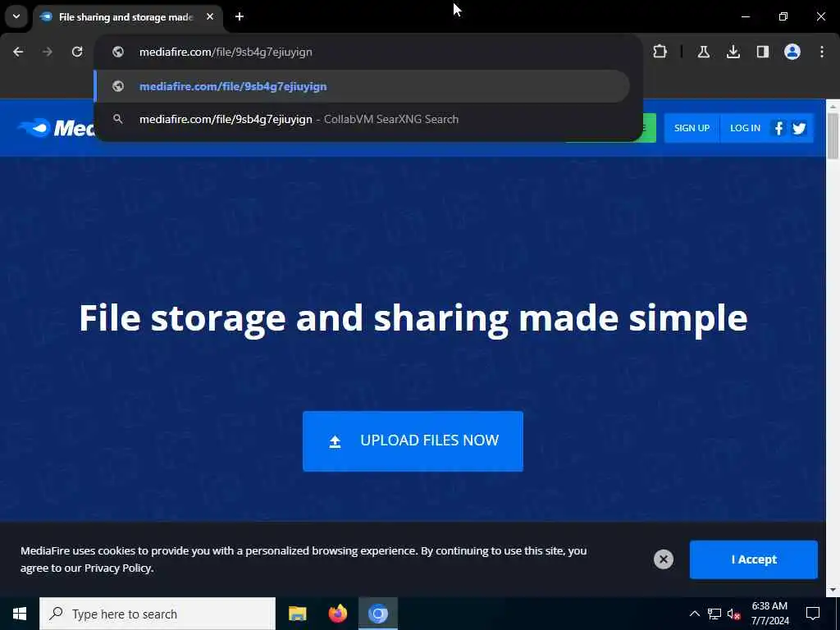Open the notifications action center
The height and width of the screenshot is (630, 840).
coord(813,614)
